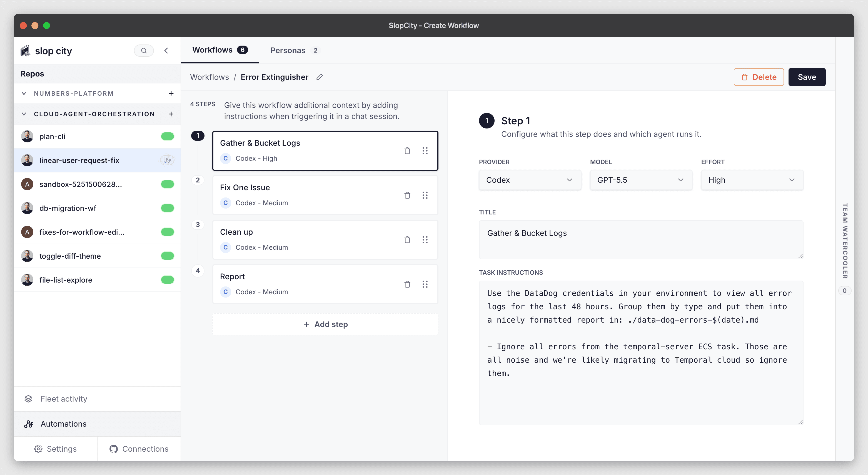Viewport: 868px width, 475px height.
Task: Click the Report step drag handle
Action: pyautogui.click(x=425, y=284)
